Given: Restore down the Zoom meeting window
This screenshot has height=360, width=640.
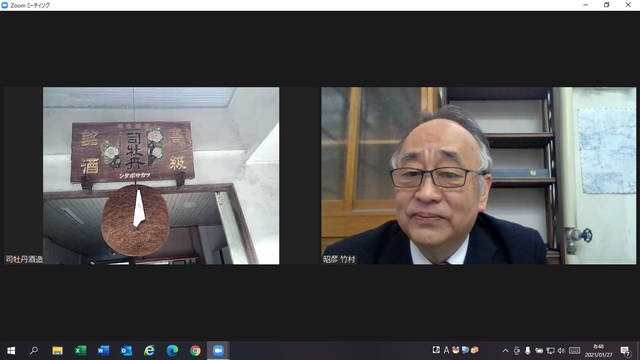Looking at the screenshot, I should [x=607, y=5].
